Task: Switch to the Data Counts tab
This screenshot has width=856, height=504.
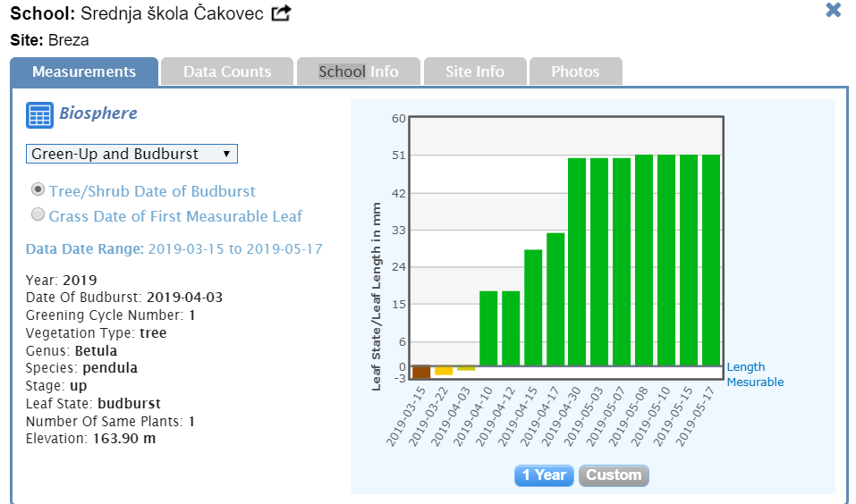Action: (x=227, y=71)
